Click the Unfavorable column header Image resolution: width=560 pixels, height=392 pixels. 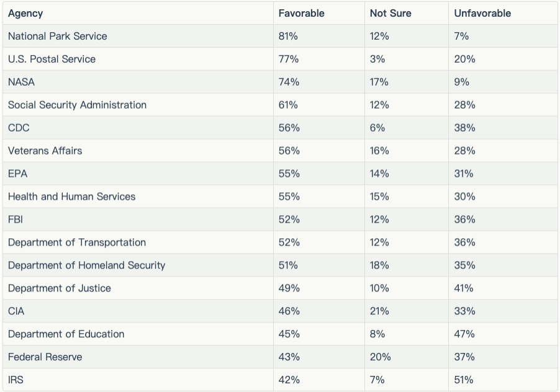(x=482, y=13)
